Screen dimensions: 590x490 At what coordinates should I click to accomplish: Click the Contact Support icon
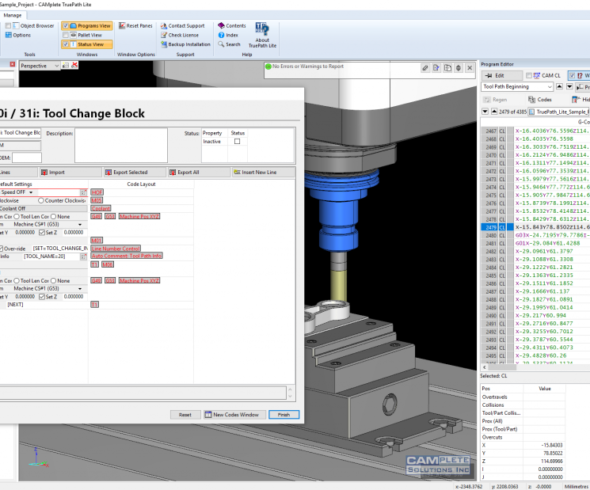click(164, 26)
